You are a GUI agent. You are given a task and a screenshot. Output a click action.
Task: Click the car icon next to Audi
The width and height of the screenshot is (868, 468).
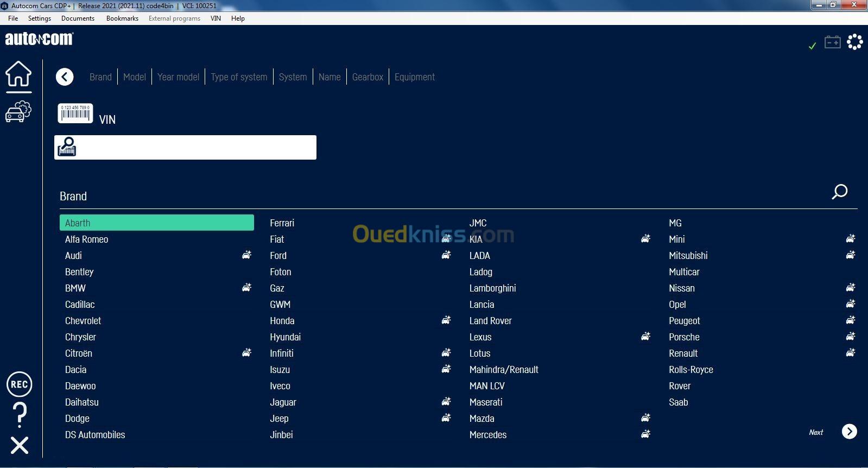(246, 255)
